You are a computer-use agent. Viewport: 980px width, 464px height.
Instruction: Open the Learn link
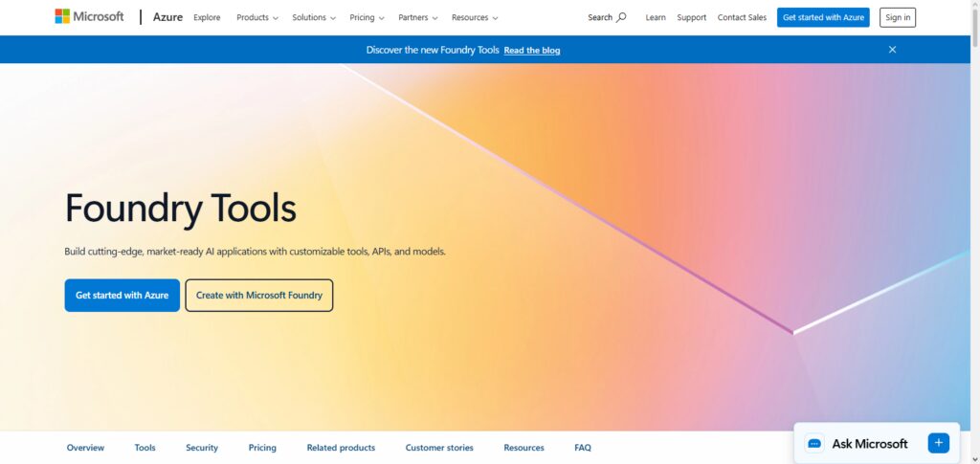pyautogui.click(x=655, y=17)
